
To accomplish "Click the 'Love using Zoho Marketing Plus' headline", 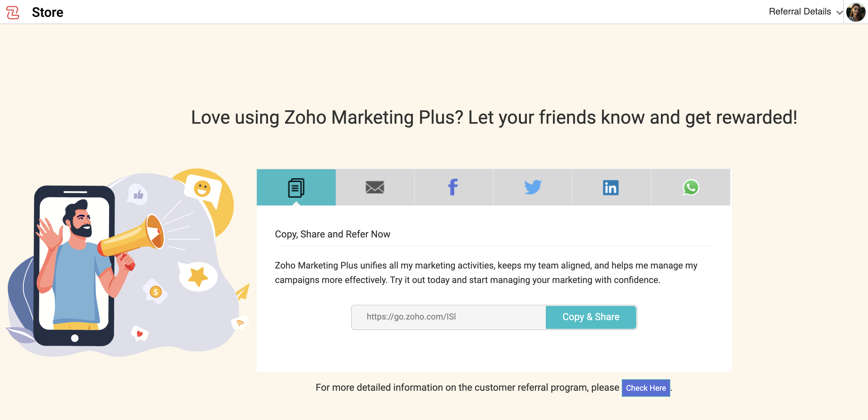I will coord(494,117).
